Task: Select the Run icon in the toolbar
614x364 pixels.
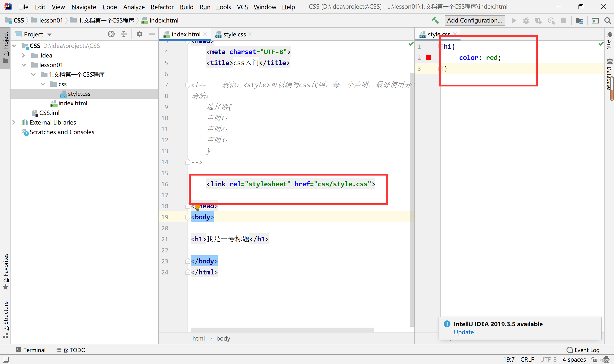Action: click(x=514, y=20)
